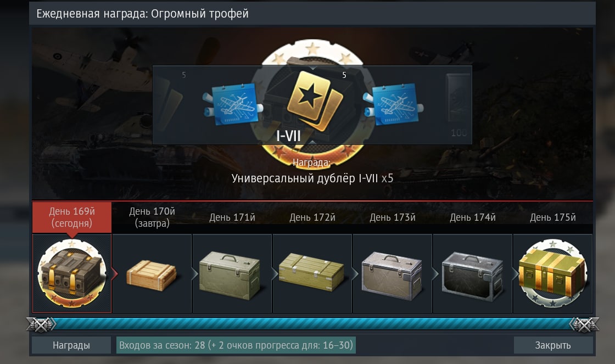The image size is (615, 364).
Task: Open today's huge trophy crate for day 169
Action: (x=72, y=273)
